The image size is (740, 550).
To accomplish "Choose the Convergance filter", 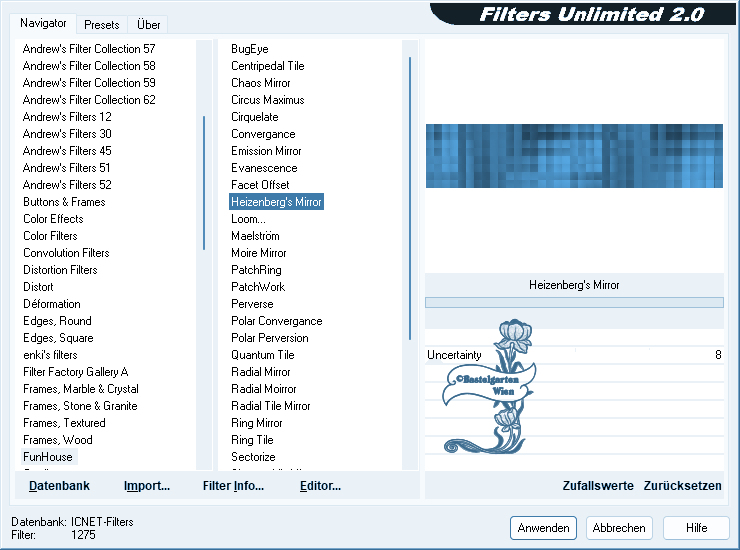I will pos(263,134).
